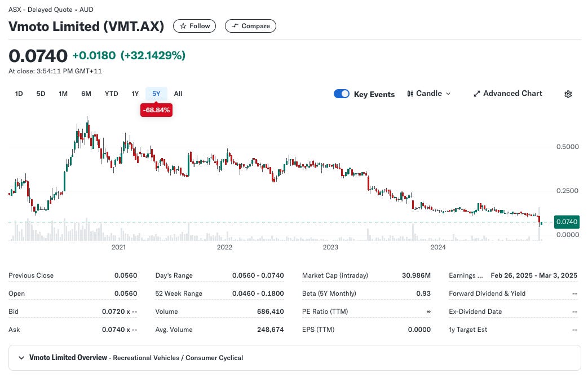This screenshot has width=588, height=377.
Task: Click the Volume value 686,410
Action: [x=271, y=312]
